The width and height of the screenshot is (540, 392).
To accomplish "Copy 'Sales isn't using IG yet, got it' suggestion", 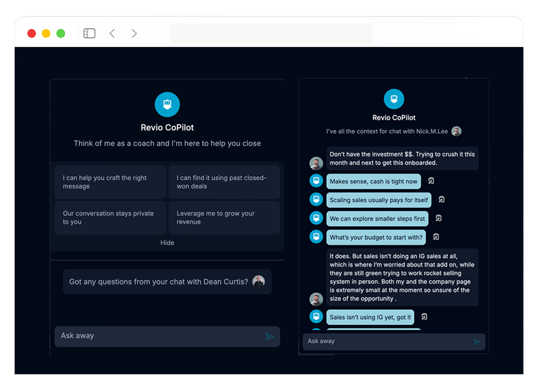I will pyautogui.click(x=425, y=316).
